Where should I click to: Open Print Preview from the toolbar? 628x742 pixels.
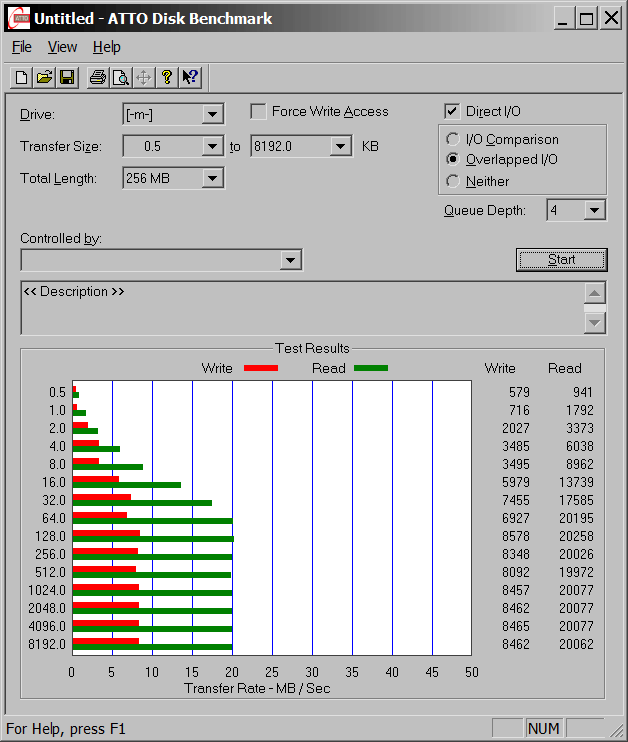120,77
